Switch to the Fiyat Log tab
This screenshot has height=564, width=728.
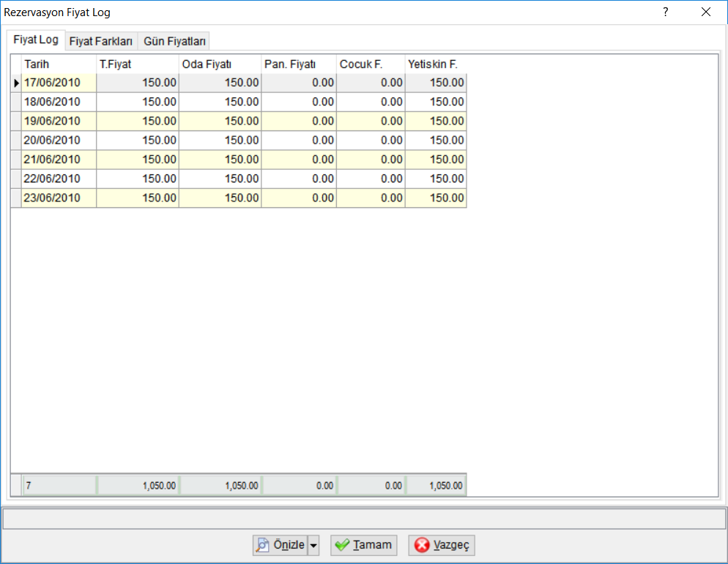(x=36, y=40)
